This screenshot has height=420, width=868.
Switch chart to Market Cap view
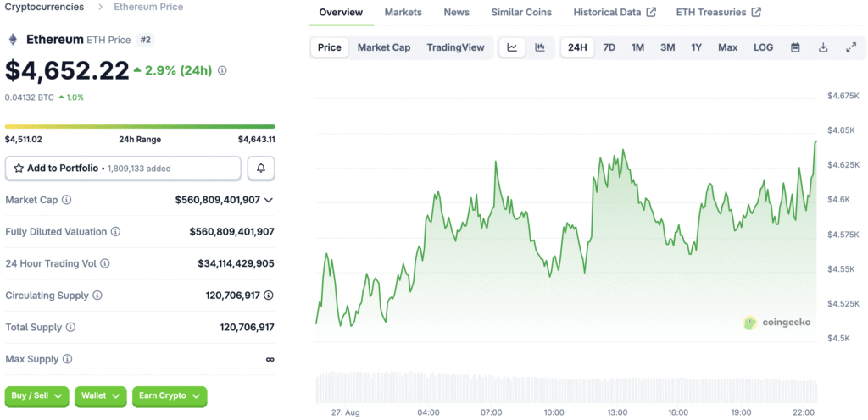383,47
